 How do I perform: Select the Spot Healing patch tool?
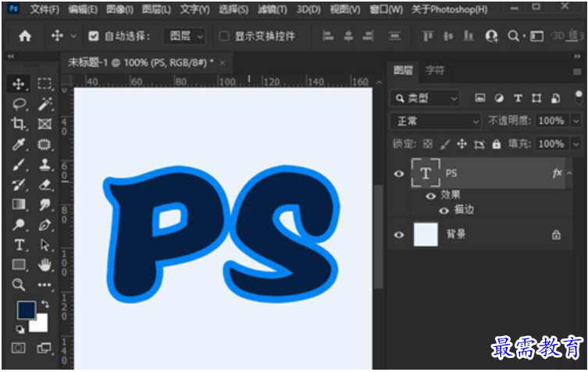pyautogui.click(x=45, y=144)
